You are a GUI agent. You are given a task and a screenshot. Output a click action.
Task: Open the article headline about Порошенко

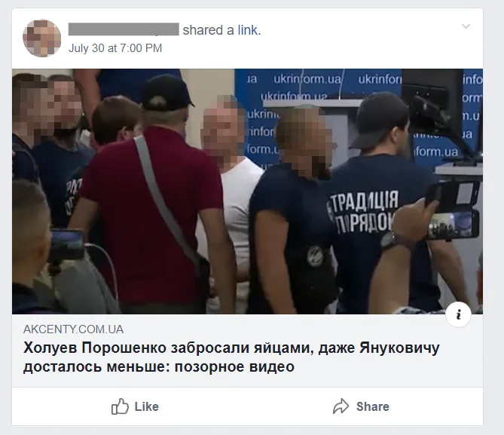coord(231,357)
